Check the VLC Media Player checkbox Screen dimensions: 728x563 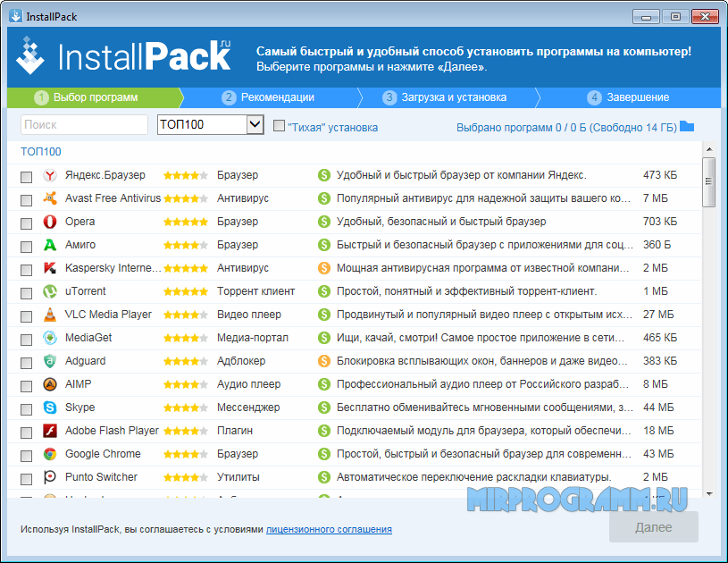click(x=27, y=316)
